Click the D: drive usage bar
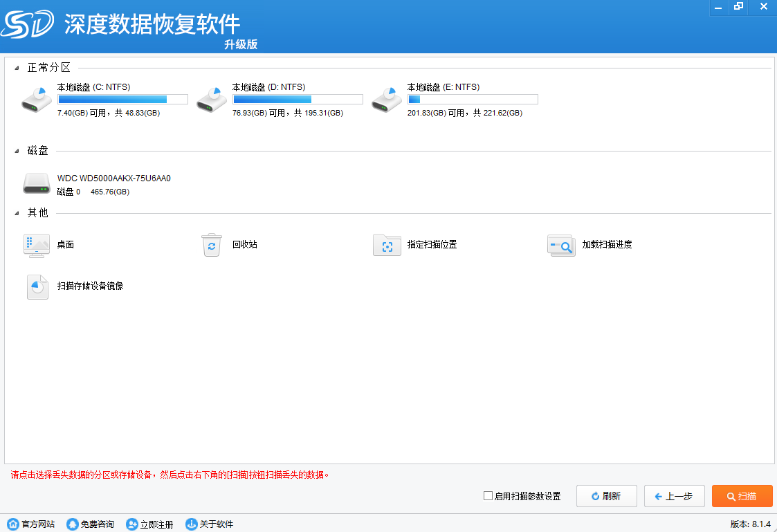 point(298,99)
